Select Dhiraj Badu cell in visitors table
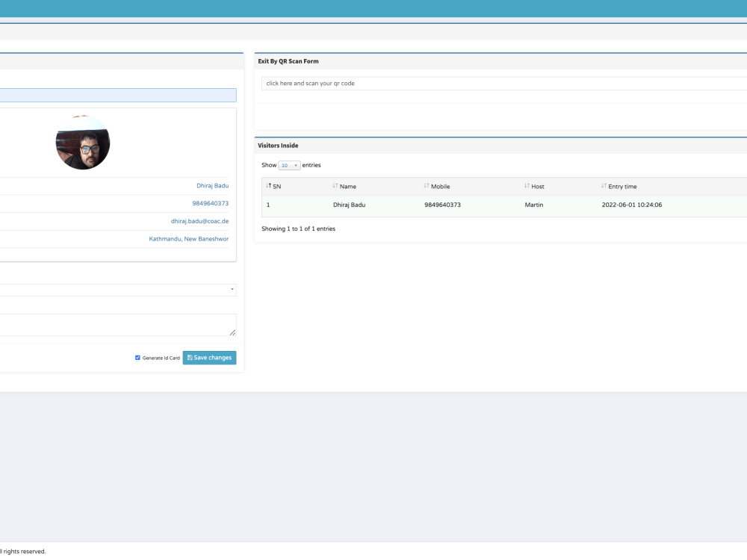Image resolution: width=747 pixels, height=560 pixels. coord(349,205)
